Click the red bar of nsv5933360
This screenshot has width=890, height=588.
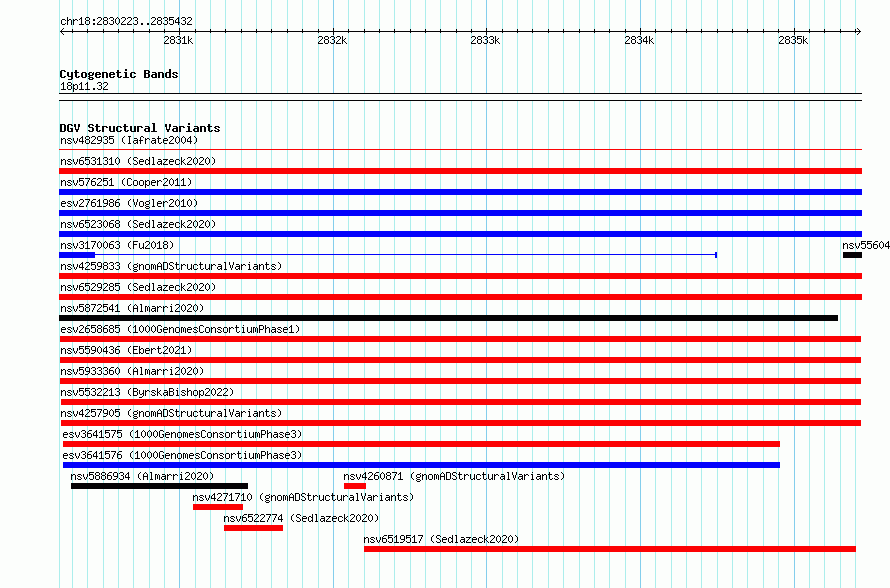460,381
